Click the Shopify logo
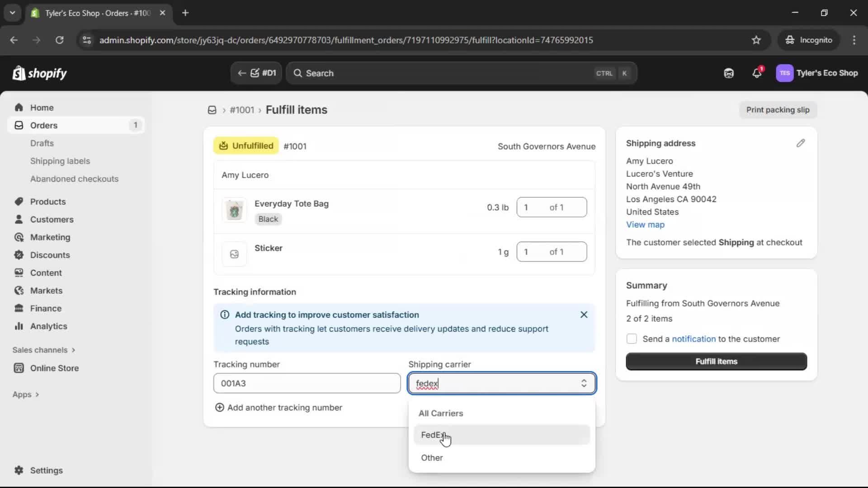Image resolution: width=868 pixels, height=488 pixels. coord(39,73)
